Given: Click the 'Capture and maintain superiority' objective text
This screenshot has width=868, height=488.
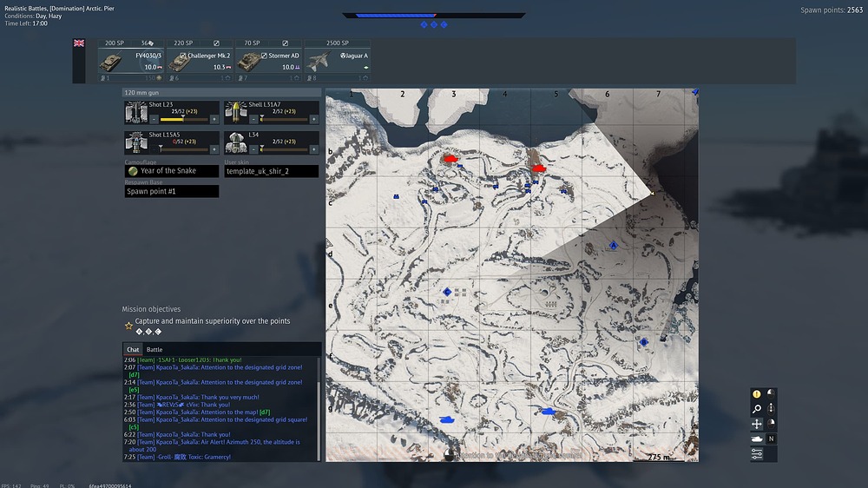Looking at the screenshot, I should (213, 321).
